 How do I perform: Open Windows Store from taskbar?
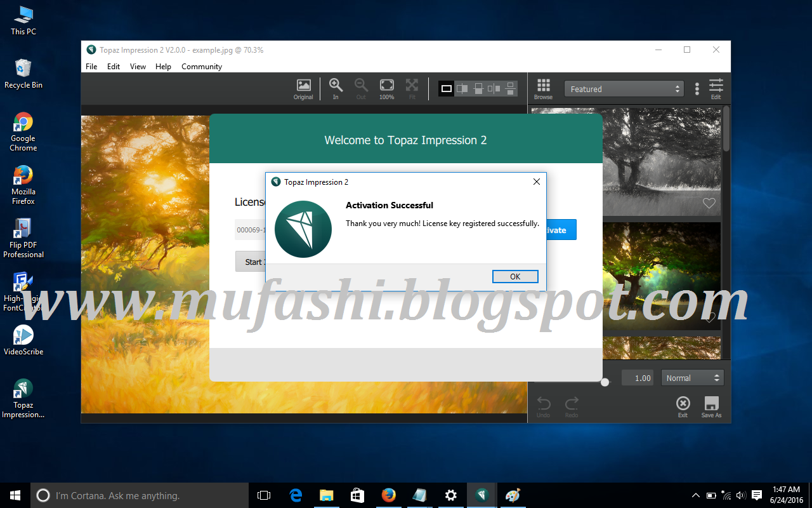[x=357, y=495]
